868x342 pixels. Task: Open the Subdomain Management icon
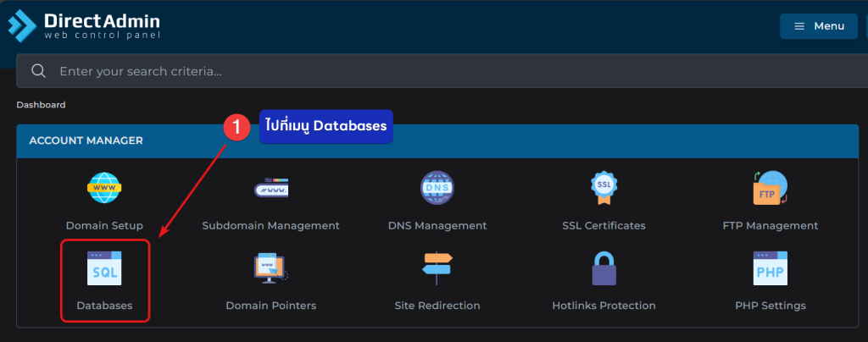[x=270, y=188]
